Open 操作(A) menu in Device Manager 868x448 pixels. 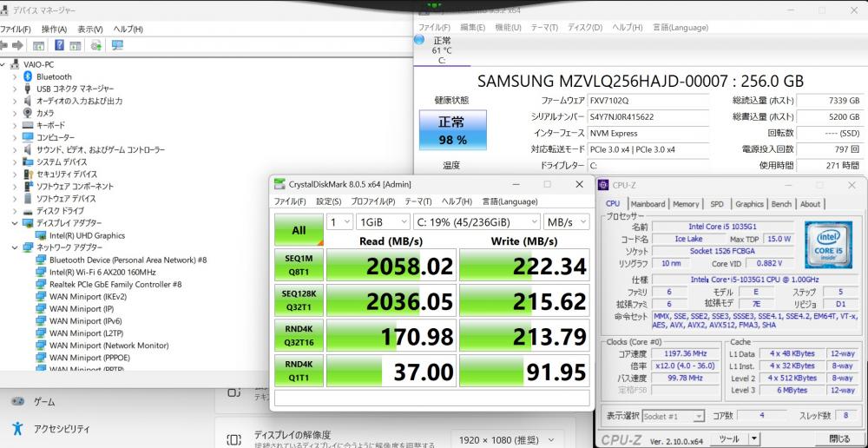coord(54,30)
